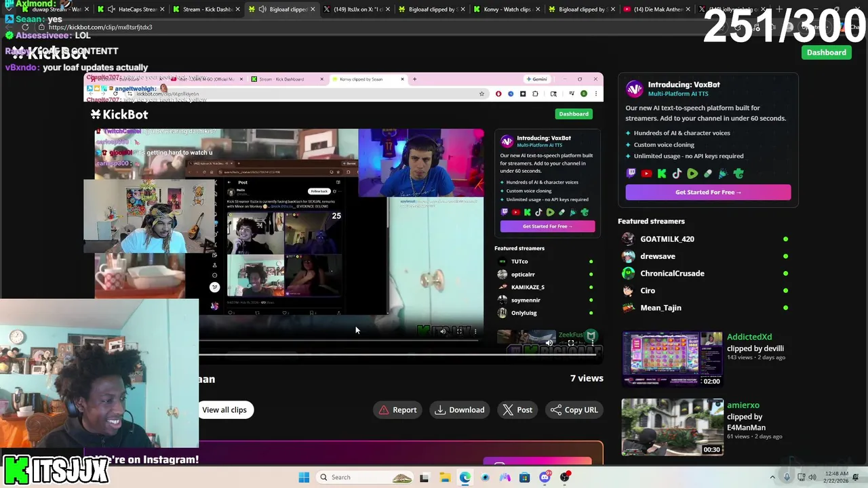This screenshot has width=868, height=488.
Task: Open Microsoft Edge from the taskbar
Action: pos(465,477)
